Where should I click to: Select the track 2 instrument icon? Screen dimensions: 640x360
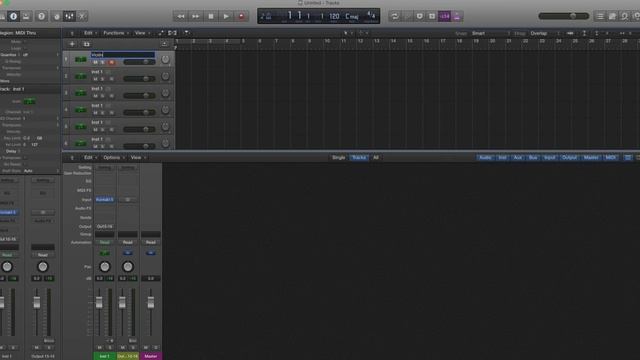pos(81,76)
